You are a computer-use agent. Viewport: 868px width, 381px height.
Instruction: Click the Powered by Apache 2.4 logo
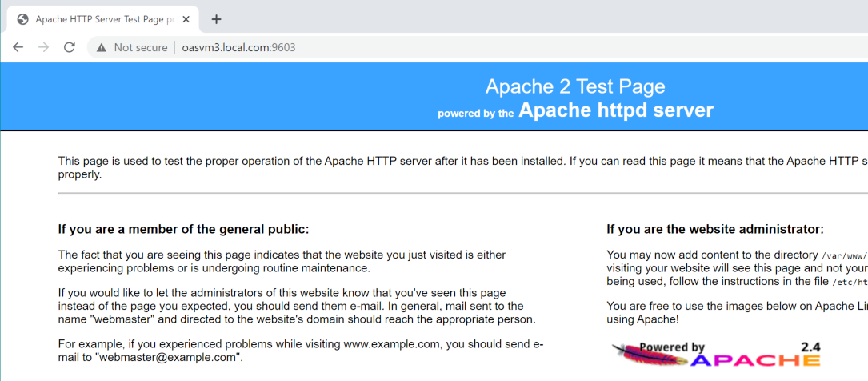click(x=716, y=355)
